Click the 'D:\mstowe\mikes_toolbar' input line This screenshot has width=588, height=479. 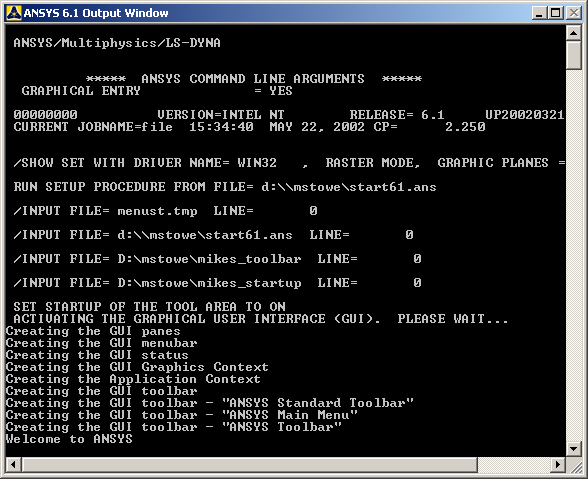coord(218,259)
